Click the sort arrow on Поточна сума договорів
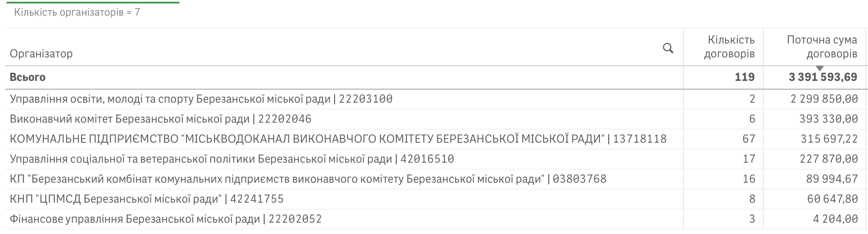Viewport: 868px width, 234px height. point(820,69)
